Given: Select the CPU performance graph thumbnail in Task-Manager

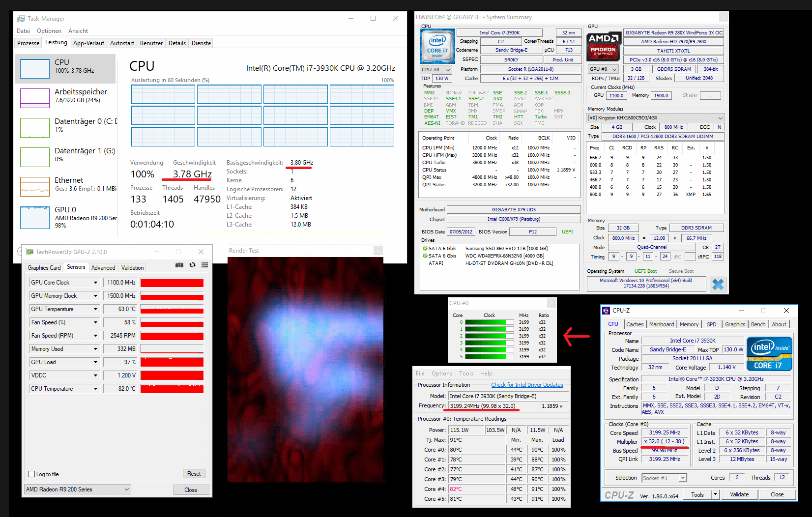Looking at the screenshot, I should tap(35, 69).
